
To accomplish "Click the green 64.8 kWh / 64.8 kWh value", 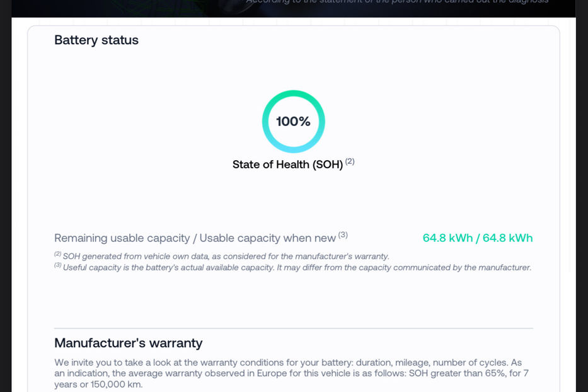I will [477, 238].
